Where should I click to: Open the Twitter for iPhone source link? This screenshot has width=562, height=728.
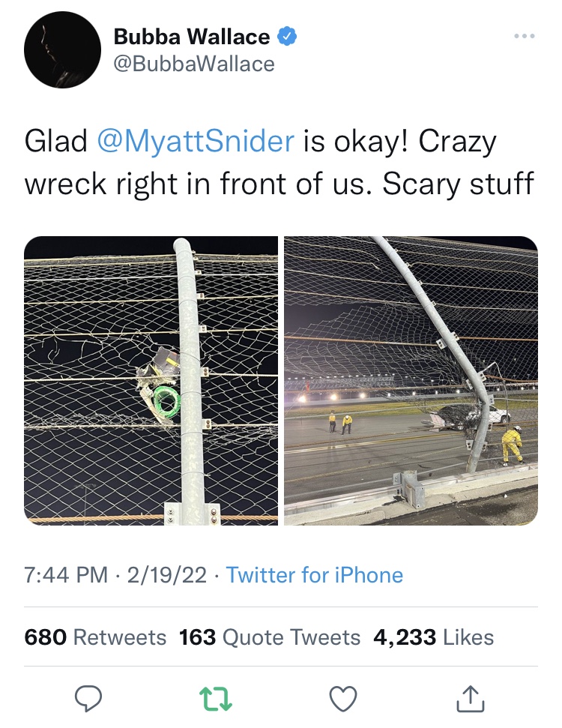pos(315,575)
